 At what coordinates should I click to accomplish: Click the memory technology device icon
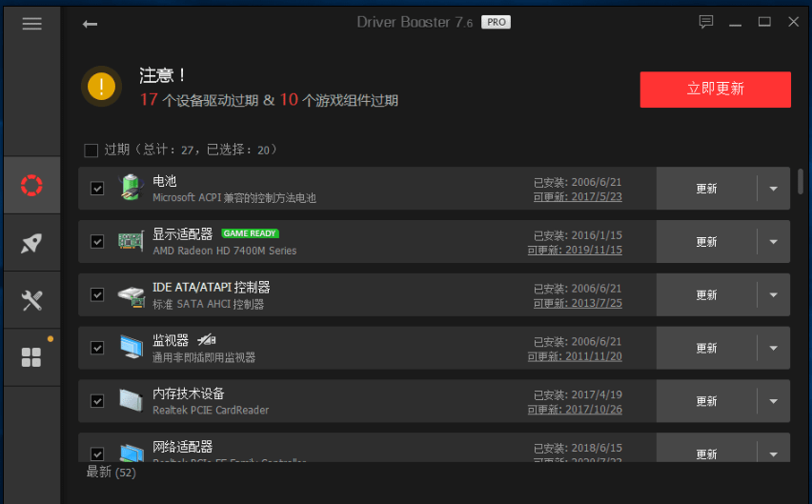click(x=131, y=400)
